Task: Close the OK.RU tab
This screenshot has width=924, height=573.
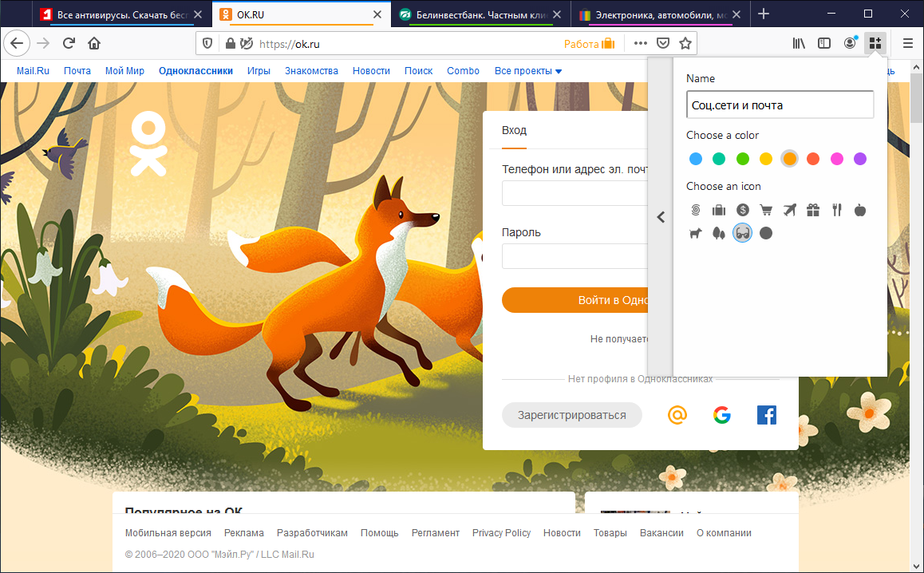Action: (x=377, y=14)
